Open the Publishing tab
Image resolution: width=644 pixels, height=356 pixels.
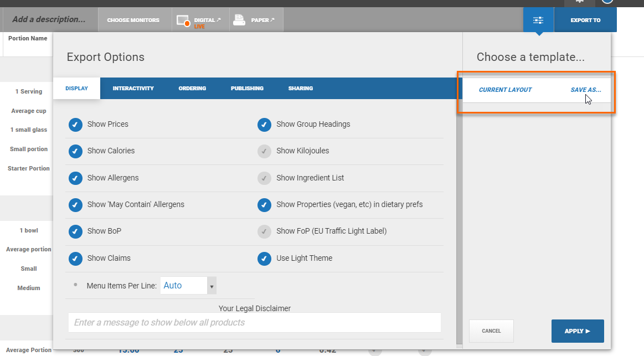[x=247, y=89]
